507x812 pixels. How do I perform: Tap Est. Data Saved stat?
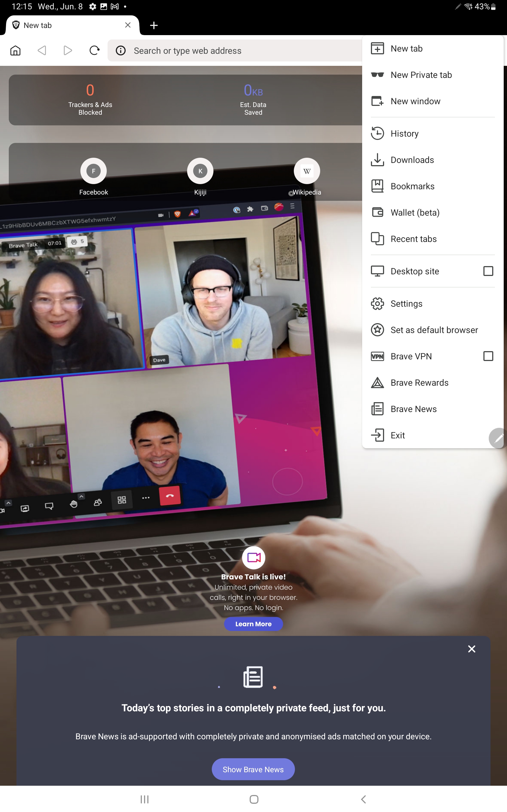click(x=253, y=100)
